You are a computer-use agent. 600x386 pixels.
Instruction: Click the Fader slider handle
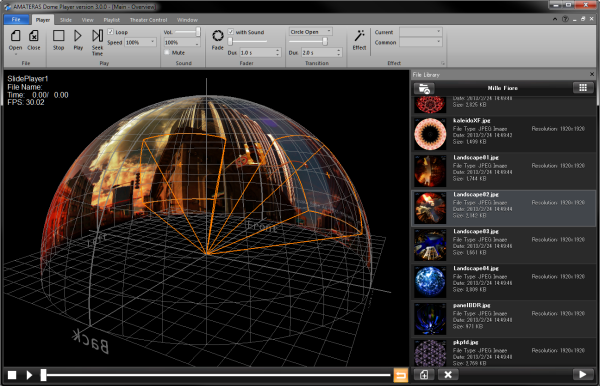point(230,42)
